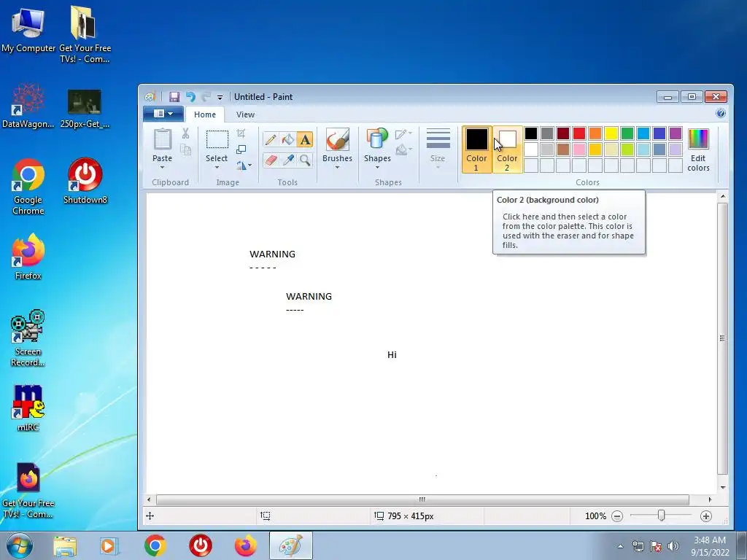Click the Save icon in title bar
This screenshot has height=560, width=747.
(x=174, y=97)
